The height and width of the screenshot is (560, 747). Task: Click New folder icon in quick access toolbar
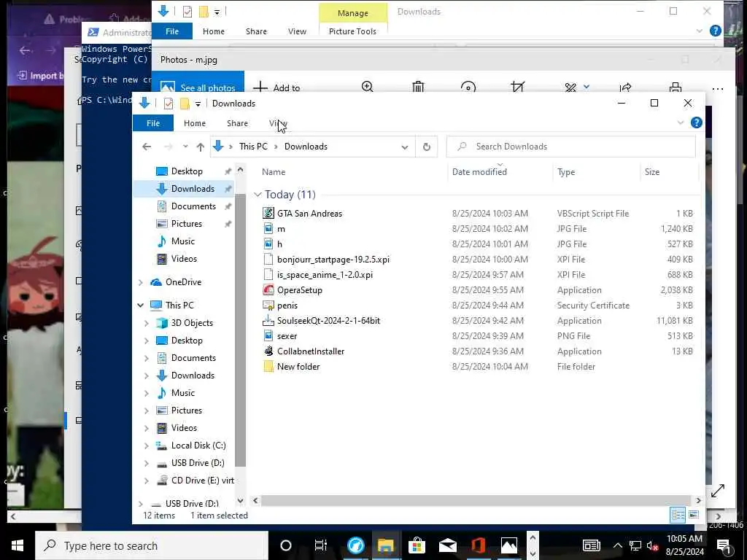tap(185, 104)
